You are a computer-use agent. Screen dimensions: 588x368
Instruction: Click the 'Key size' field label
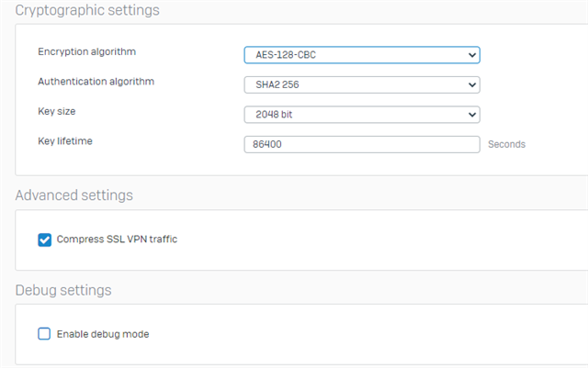click(x=56, y=110)
